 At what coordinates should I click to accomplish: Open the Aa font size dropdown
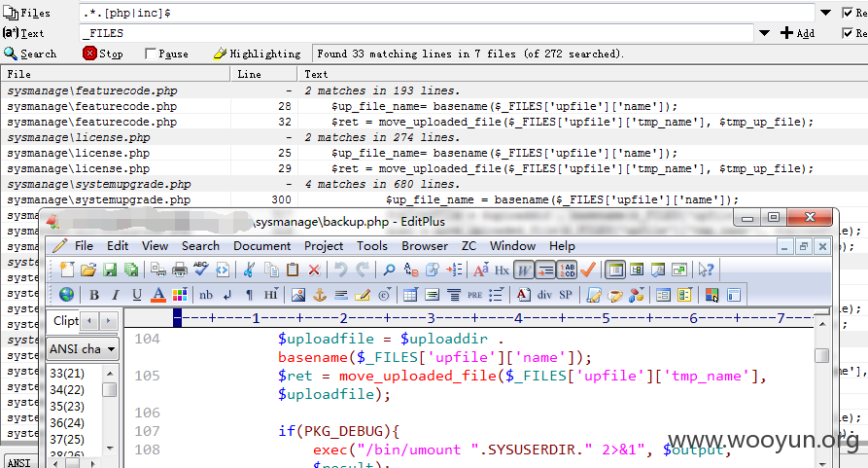[480, 270]
